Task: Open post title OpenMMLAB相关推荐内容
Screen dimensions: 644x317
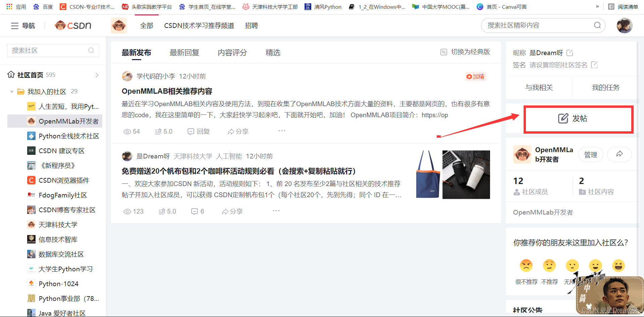Action: pos(167,91)
